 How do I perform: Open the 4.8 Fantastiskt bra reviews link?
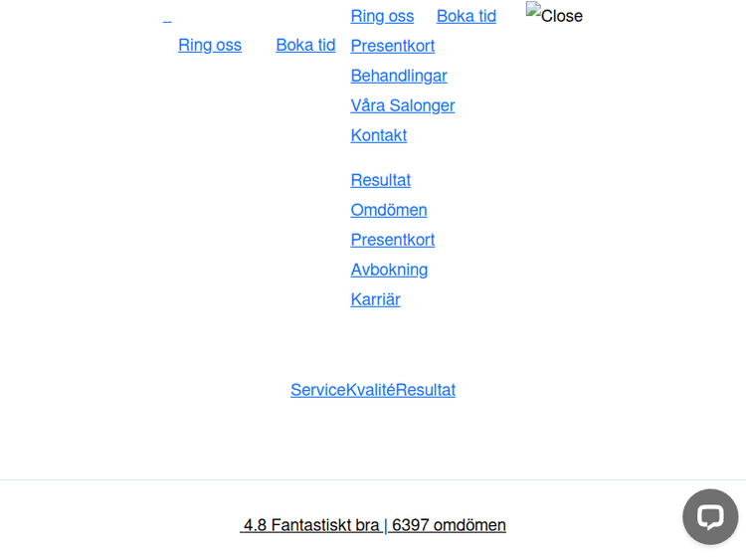click(x=373, y=525)
